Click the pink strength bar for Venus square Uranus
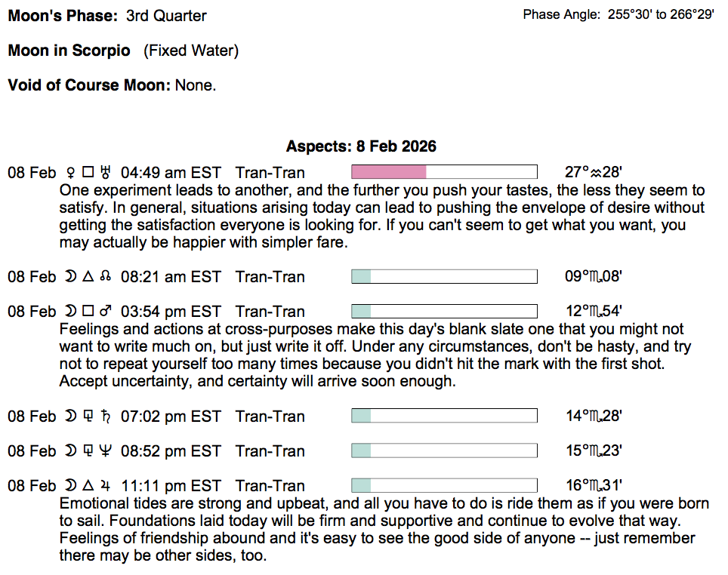This screenshot has height=575, width=728. (x=389, y=172)
